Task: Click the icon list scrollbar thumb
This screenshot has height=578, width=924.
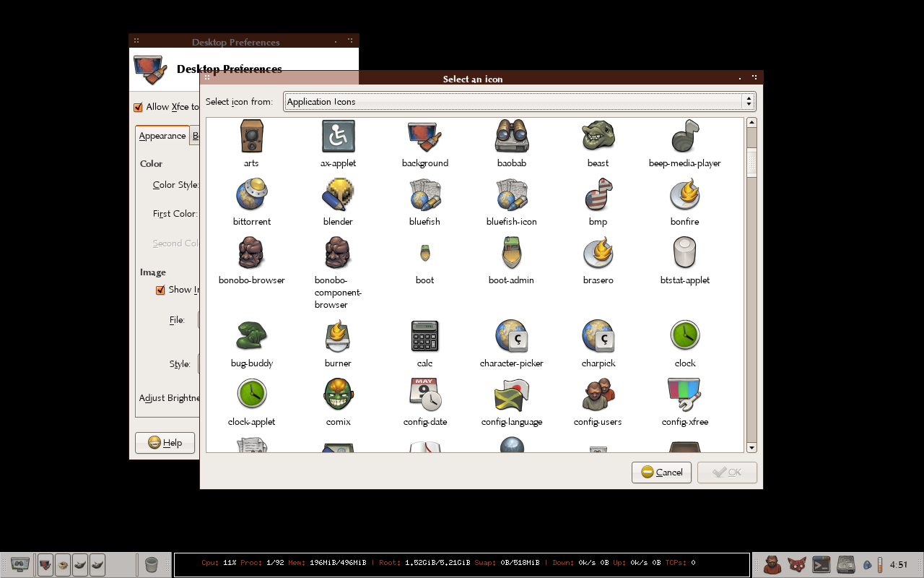Action: coord(751,163)
